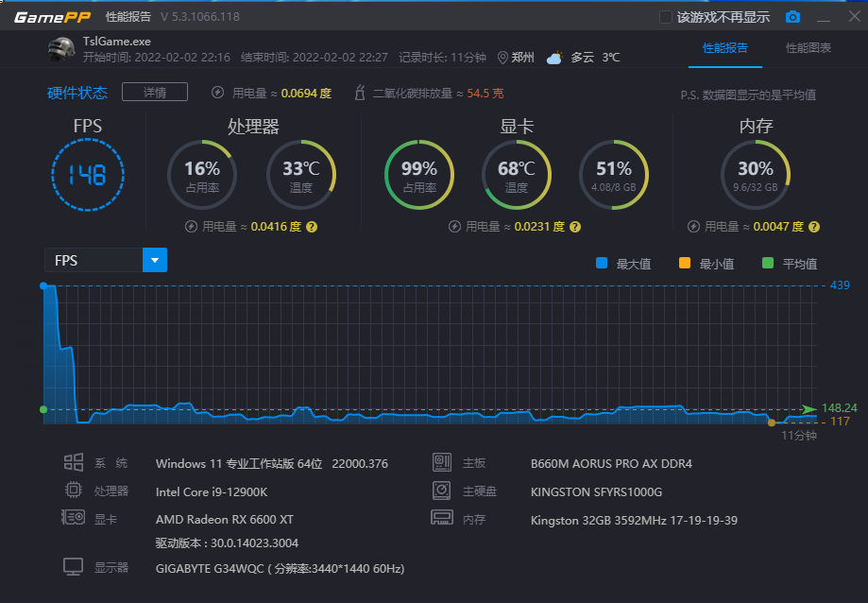Click the GamePP logo
Image resolution: width=868 pixels, height=603 pixels.
click(52, 17)
